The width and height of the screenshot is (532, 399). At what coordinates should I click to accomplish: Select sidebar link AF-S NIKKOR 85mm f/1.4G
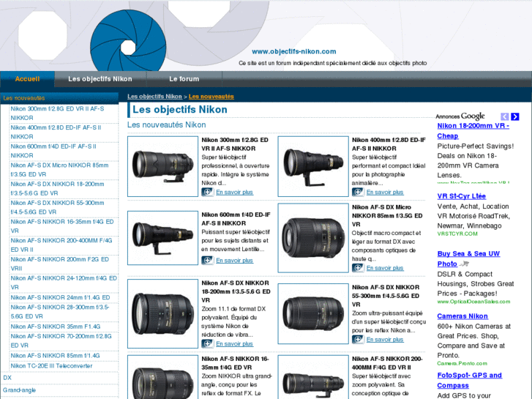click(x=55, y=356)
